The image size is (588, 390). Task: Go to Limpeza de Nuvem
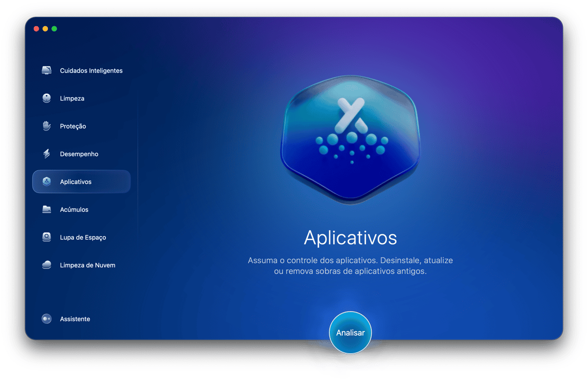pyautogui.click(x=81, y=265)
